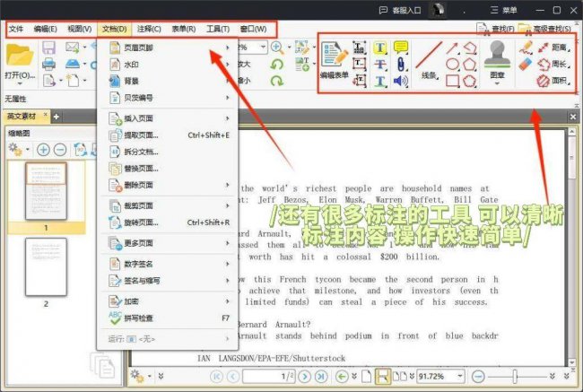The height and width of the screenshot is (392, 583).
Task: Expand the 页眉页脚 submenu
Action: click(170, 48)
